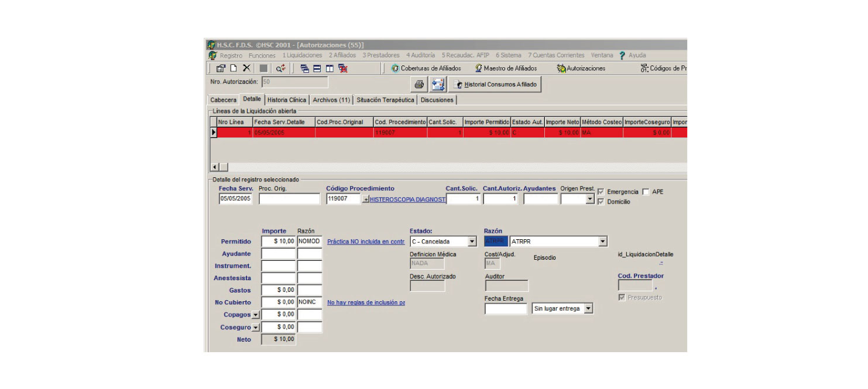The image size is (868, 389).
Task: Click the left arrow of the grid scrollbar
Action: (214, 167)
